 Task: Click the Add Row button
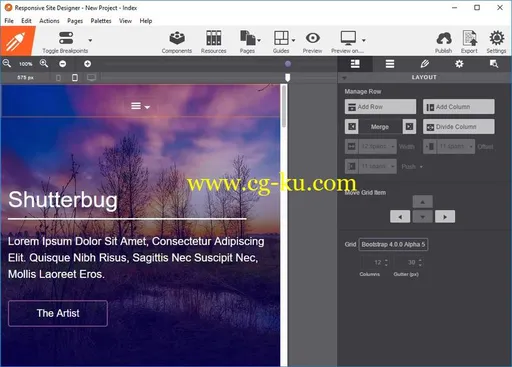pos(380,107)
